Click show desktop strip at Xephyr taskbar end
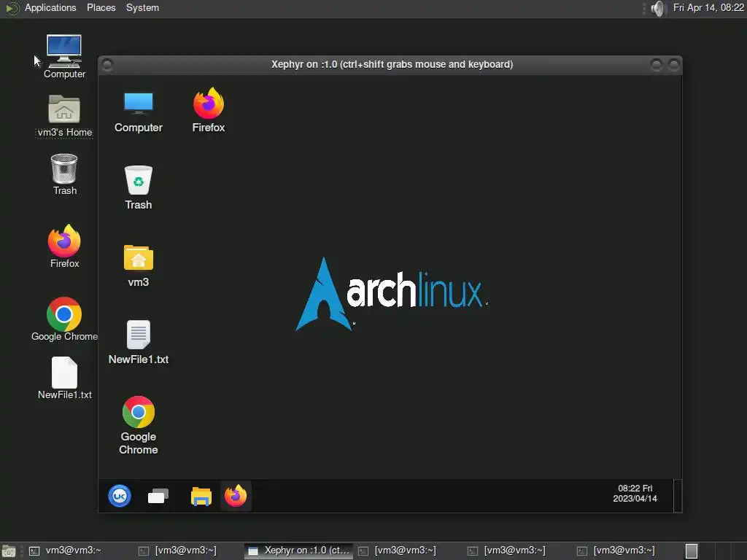Viewport: 747px width, 560px height. [678, 496]
